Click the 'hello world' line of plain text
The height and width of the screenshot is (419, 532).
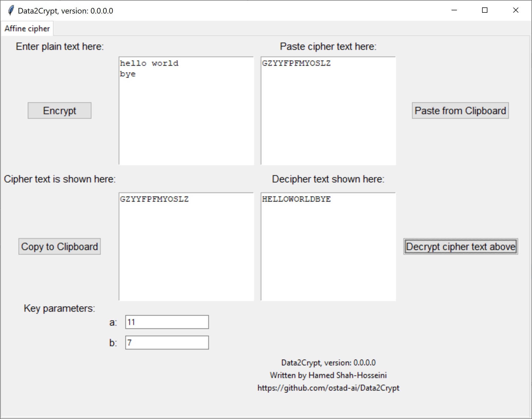point(149,63)
